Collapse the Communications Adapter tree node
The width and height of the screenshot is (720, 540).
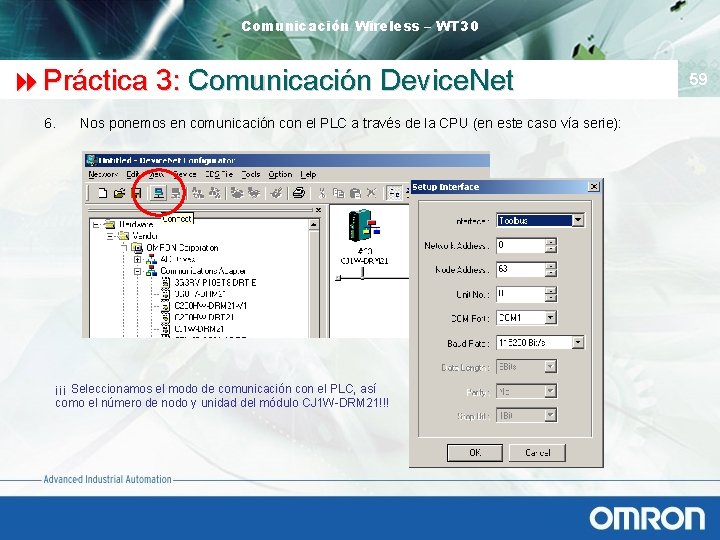(137, 271)
